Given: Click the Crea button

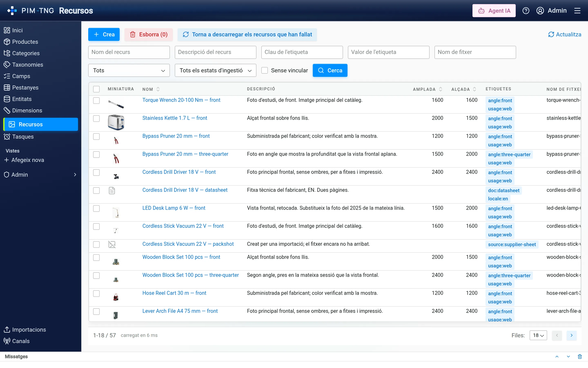Looking at the screenshot, I should (104, 35).
